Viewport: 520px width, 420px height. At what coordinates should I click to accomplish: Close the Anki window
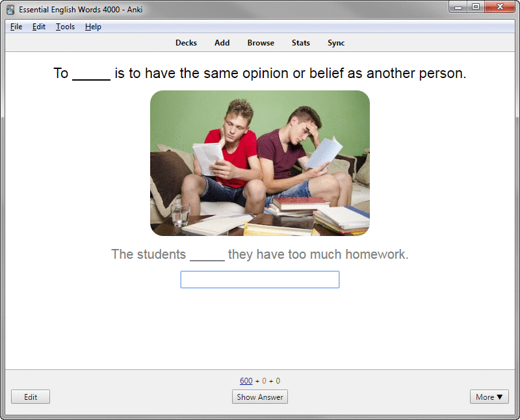point(499,7)
